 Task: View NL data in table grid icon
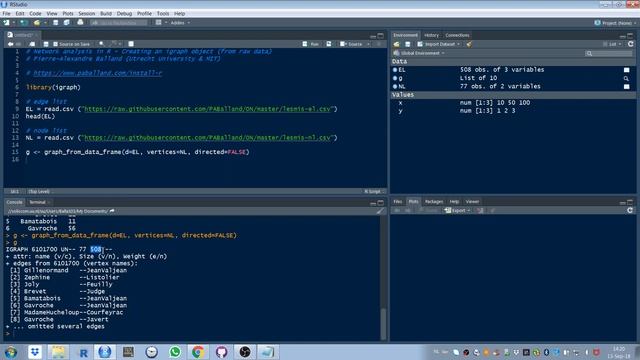pyautogui.click(x=627, y=87)
